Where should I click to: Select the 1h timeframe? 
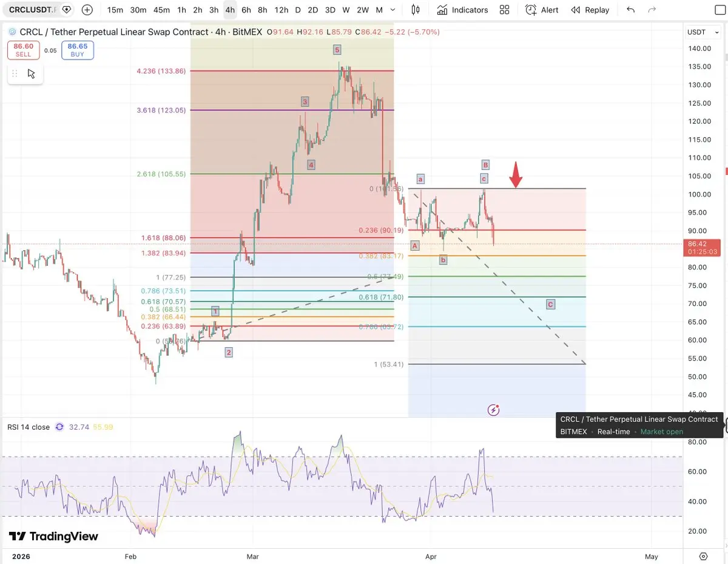[x=181, y=10]
